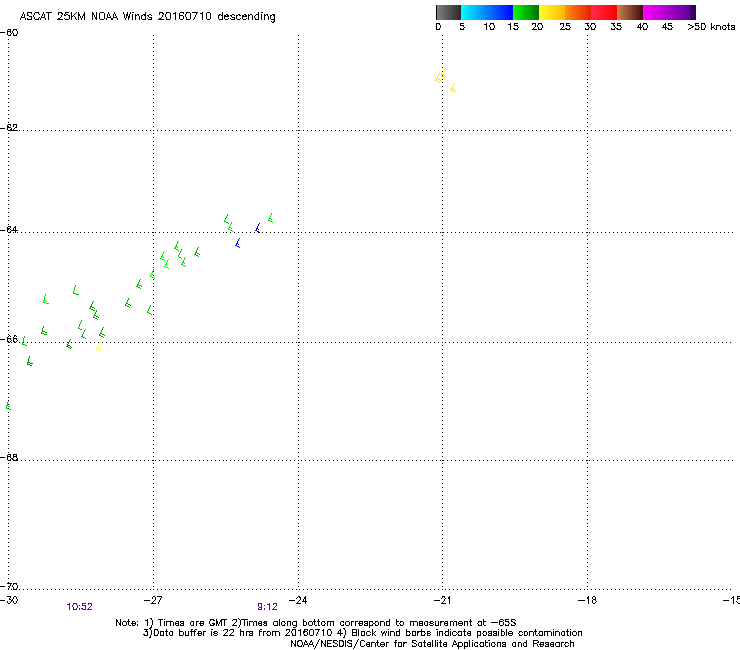Click the note about times at -65S

(x=316, y=623)
